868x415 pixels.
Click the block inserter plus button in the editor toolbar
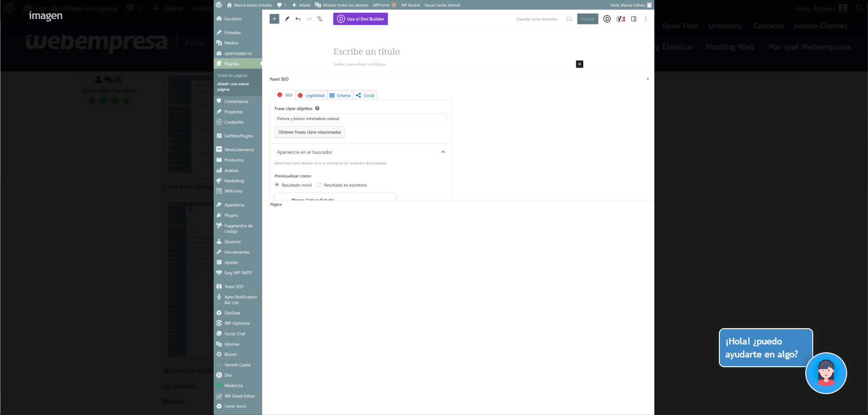click(x=274, y=19)
